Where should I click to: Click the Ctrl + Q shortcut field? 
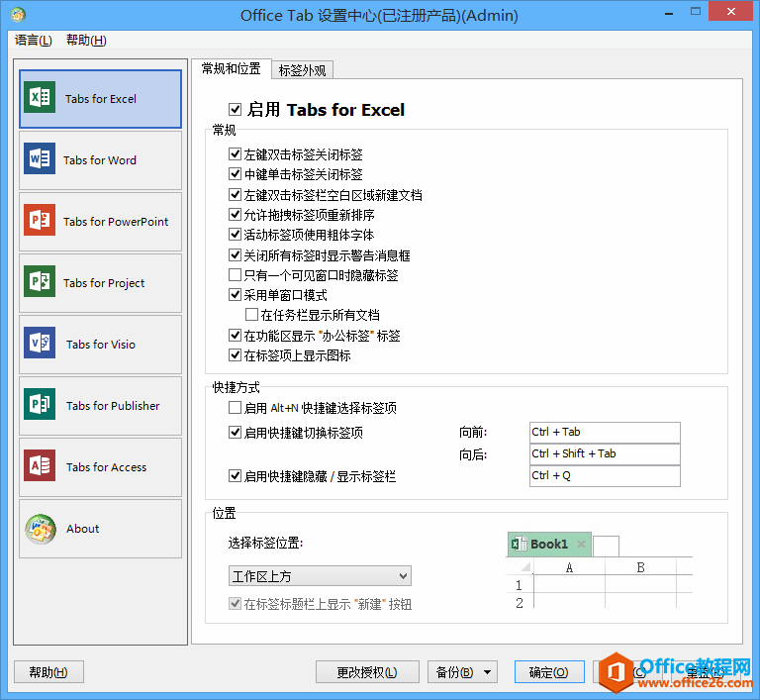point(605,475)
